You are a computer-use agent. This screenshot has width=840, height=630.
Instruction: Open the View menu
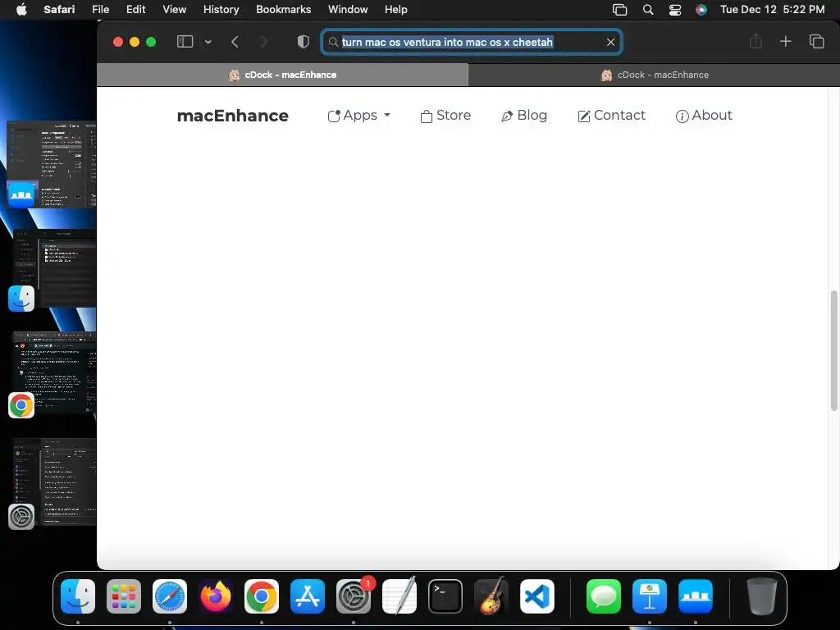(174, 10)
